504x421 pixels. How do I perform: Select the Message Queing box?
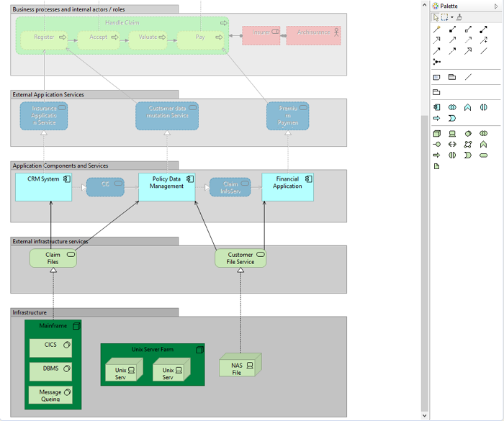coord(50,395)
